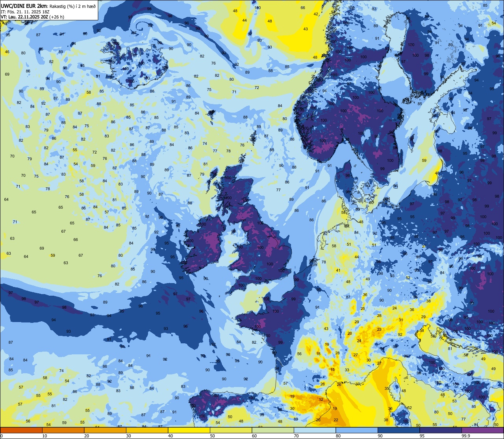Click the 0–10% dark orange legend swatch
The image size is (504, 439).
point(21,430)
